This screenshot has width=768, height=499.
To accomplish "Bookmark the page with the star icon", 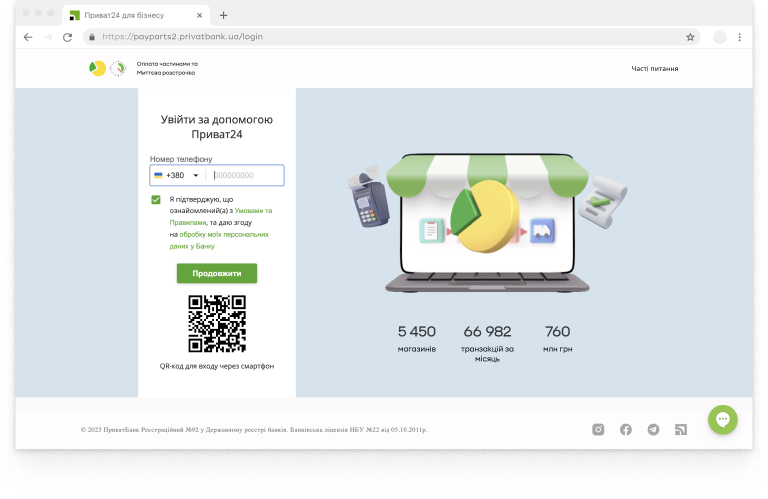I will [690, 37].
